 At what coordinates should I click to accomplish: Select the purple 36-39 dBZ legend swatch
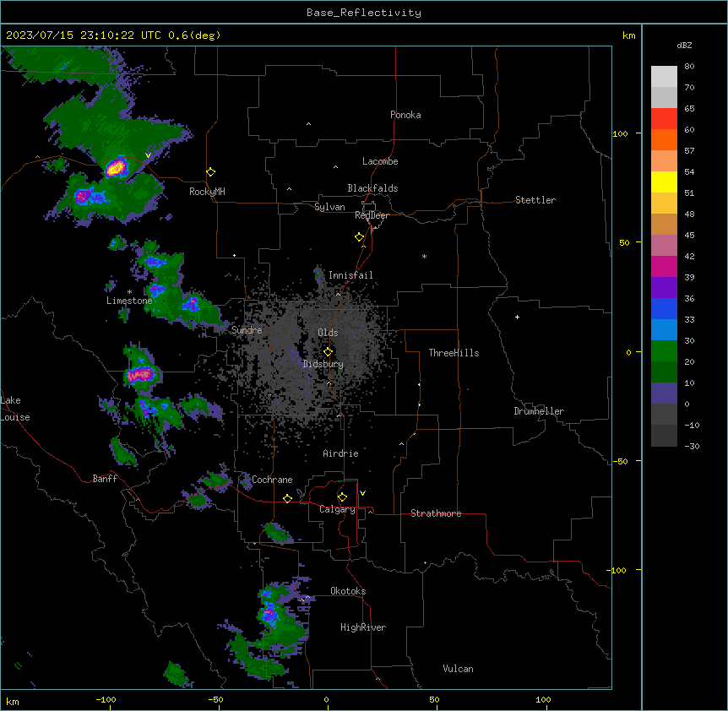pyautogui.click(x=664, y=287)
